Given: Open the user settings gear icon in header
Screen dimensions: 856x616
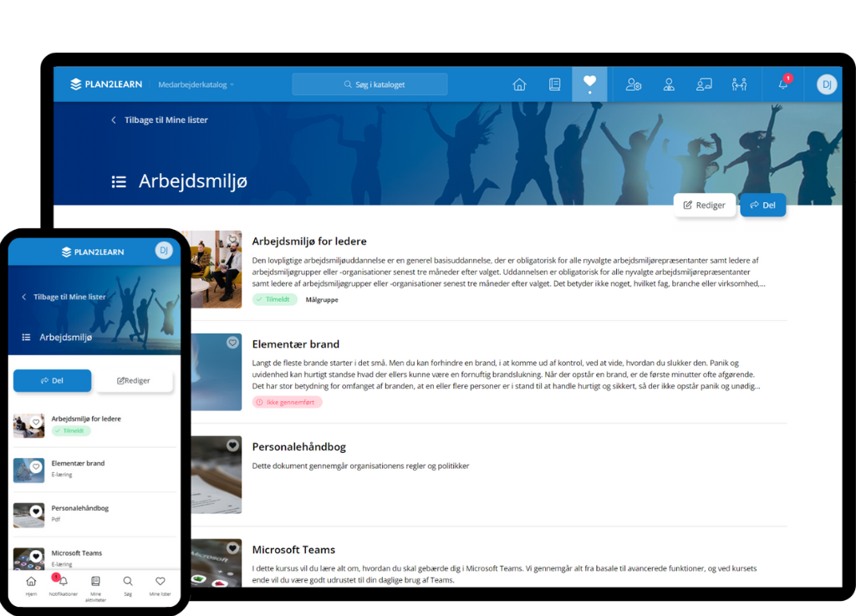Looking at the screenshot, I should coord(634,84).
